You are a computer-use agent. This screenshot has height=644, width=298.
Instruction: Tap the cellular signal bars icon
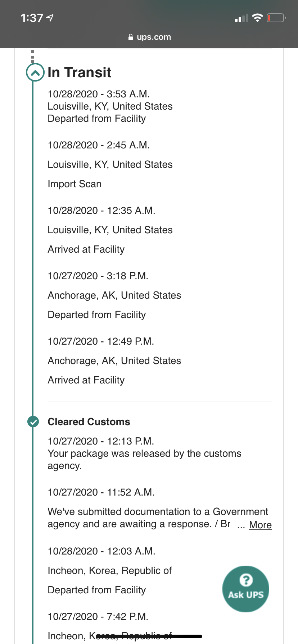pos(241,18)
